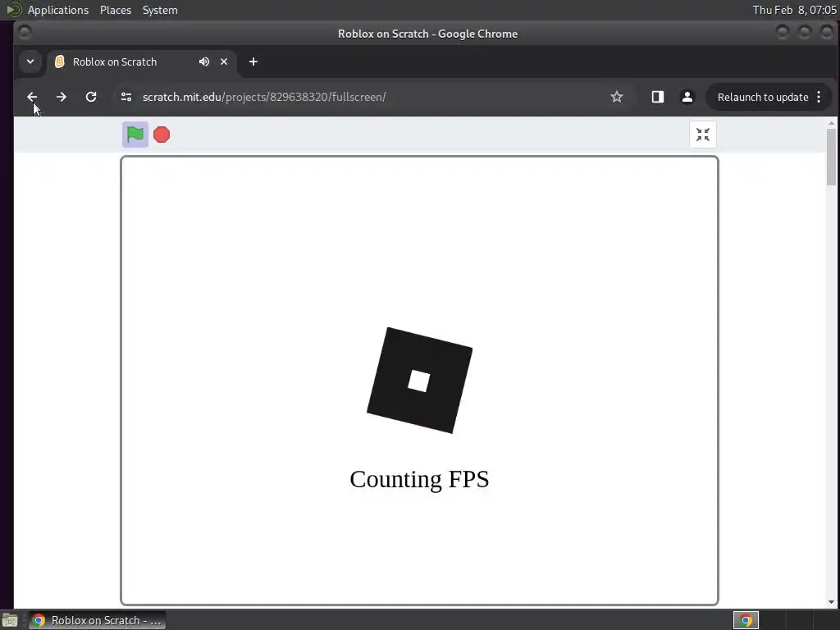Click the Scratch favicon on the tab
The height and width of the screenshot is (630, 840).
point(60,62)
